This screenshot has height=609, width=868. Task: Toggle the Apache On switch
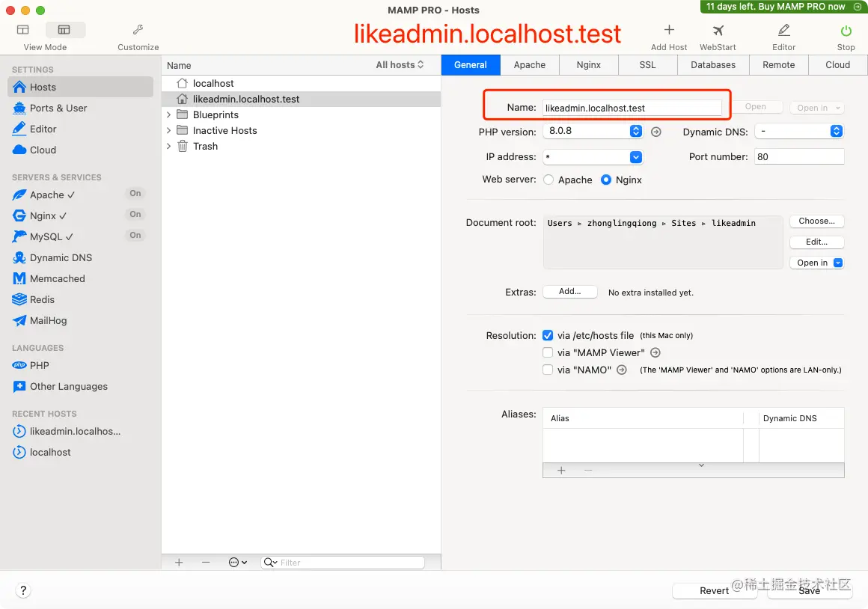135,193
